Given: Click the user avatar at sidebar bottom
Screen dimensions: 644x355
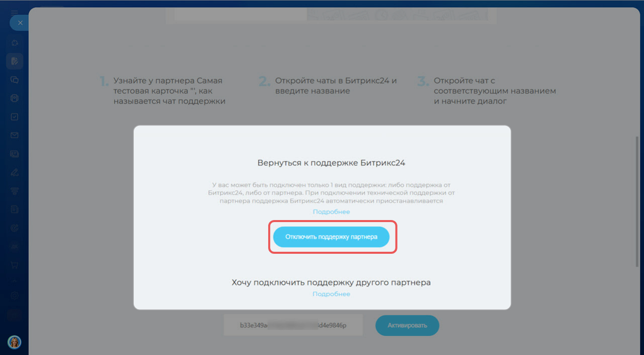Looking at the screenshot, I should (x=14, y=342).
